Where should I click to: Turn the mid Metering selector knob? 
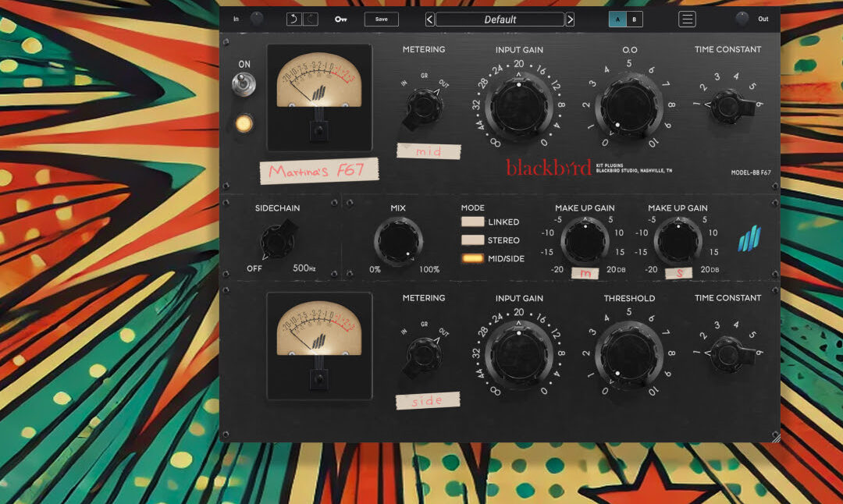click(x=424, y=108)
